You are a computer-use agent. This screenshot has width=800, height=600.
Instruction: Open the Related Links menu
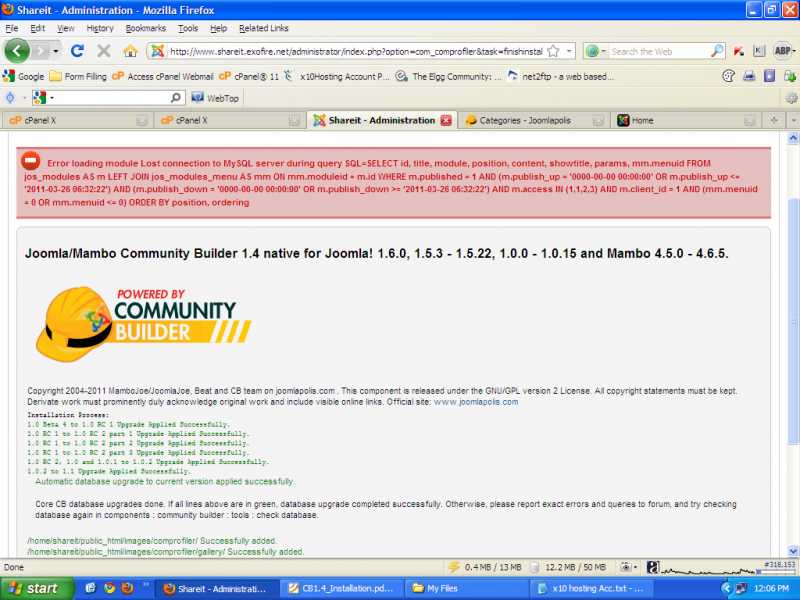coord(264,28)
